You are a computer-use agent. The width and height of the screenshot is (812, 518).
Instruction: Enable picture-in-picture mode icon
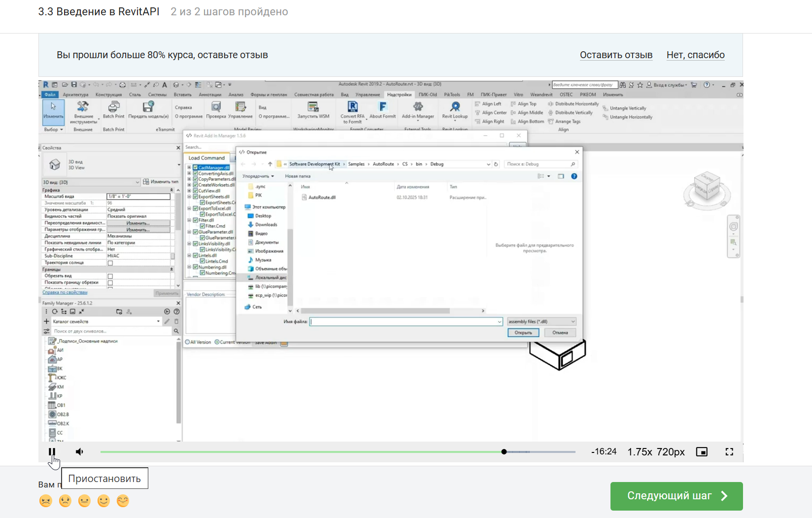point(702,452)
